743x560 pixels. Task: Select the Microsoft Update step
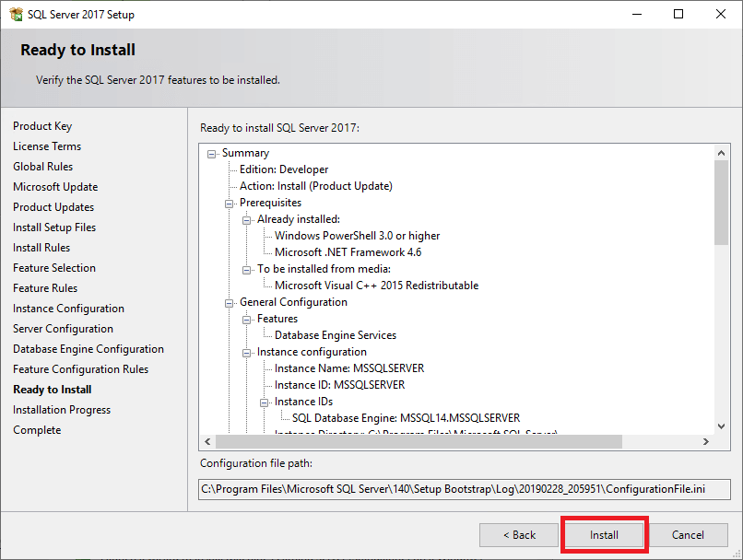[x=55, y=187]
